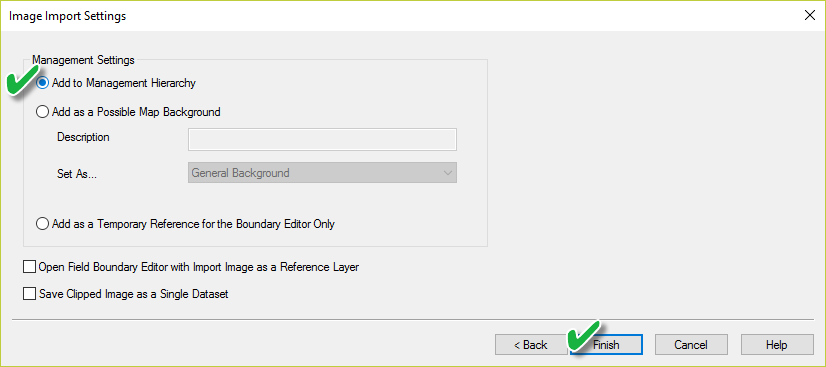The height and width of the screenshot is (367, 826).
Task: Cancel the image import dialog
Action: coord(691,345)
